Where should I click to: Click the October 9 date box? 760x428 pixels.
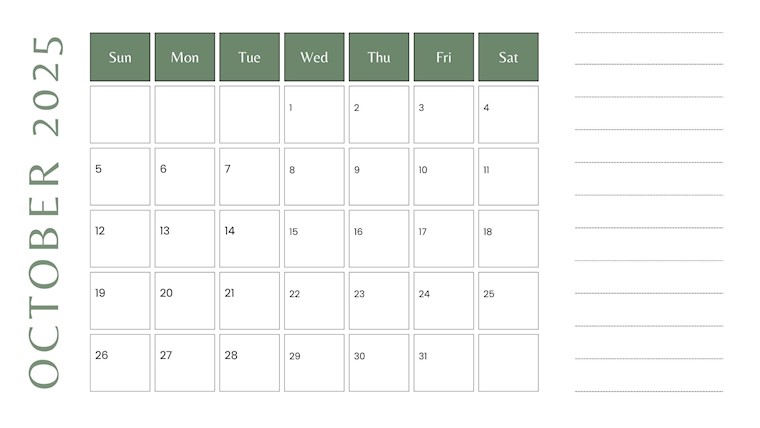[x=379, y=177]
